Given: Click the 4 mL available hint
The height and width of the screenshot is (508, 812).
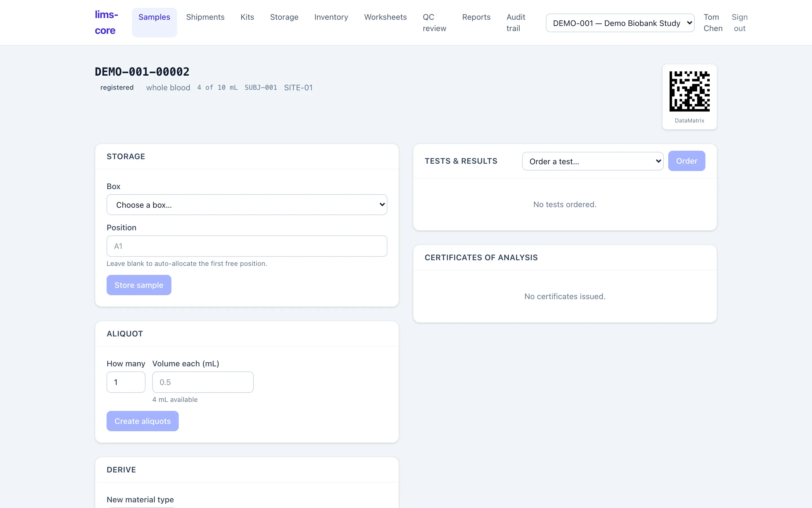Looking at the screenshot, I should [175, 399].
